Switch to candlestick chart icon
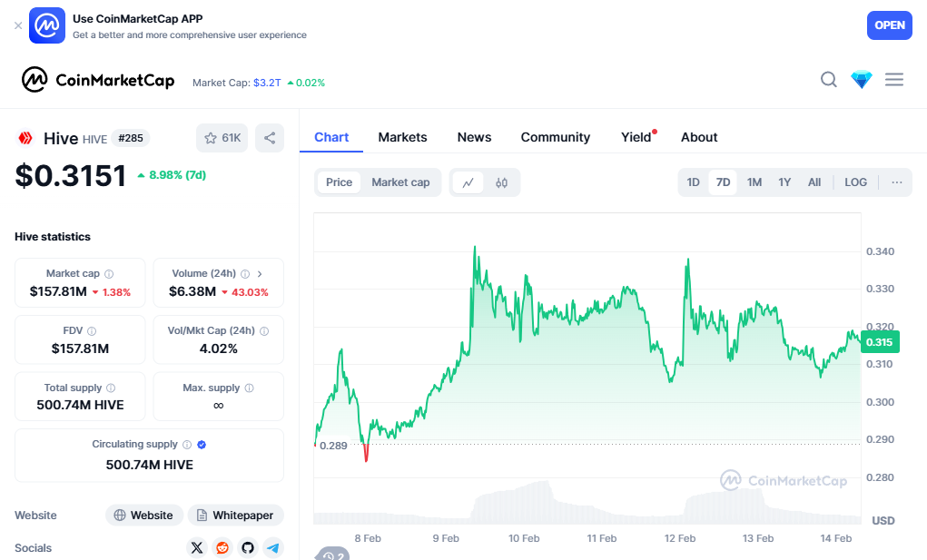This screenshot has height=560, width=927. (x=501, y=182)
